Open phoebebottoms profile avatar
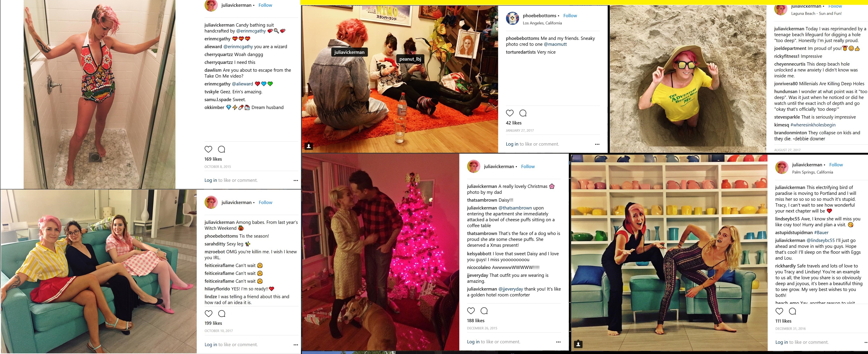 pyautogui.click(x=513, y=19)
